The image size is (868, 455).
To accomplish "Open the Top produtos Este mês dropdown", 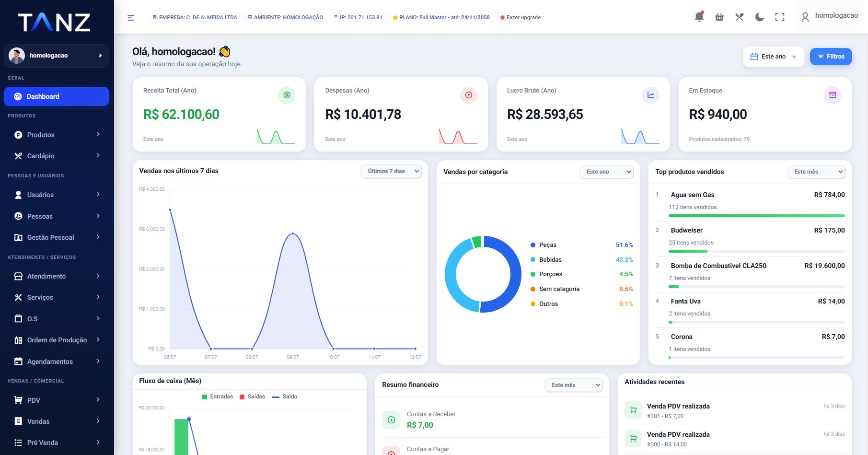I will point(816,172).
